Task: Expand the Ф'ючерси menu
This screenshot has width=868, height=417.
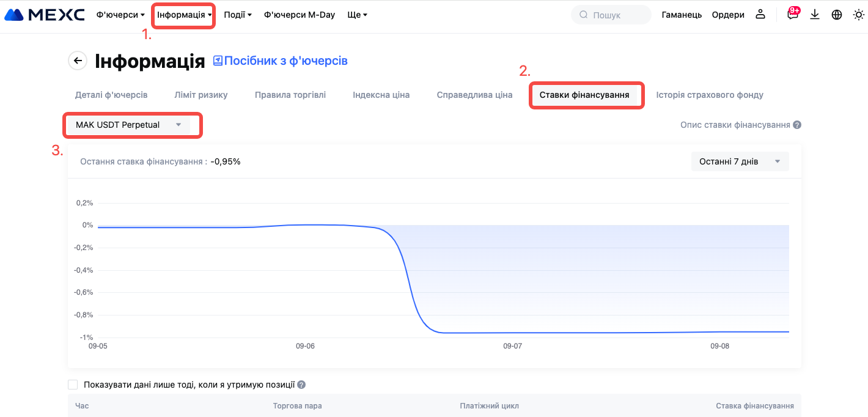Action: pyautogui.click(x=120, y=15)
